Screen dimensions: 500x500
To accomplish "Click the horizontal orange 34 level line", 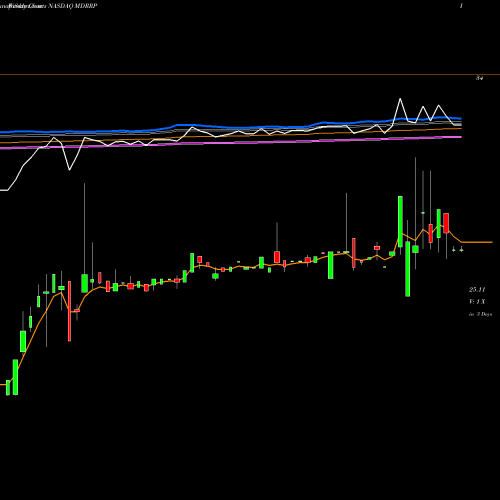I will (250, 74).
